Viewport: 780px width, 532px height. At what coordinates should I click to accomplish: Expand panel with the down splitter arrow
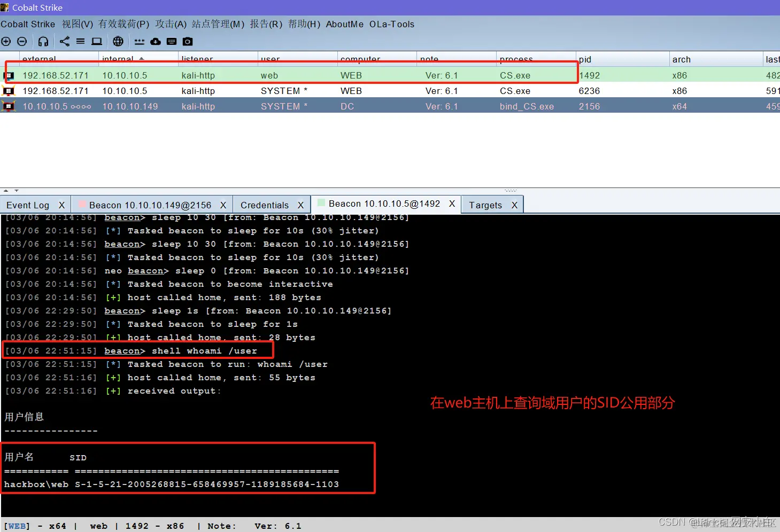click(x=17, y=190)
